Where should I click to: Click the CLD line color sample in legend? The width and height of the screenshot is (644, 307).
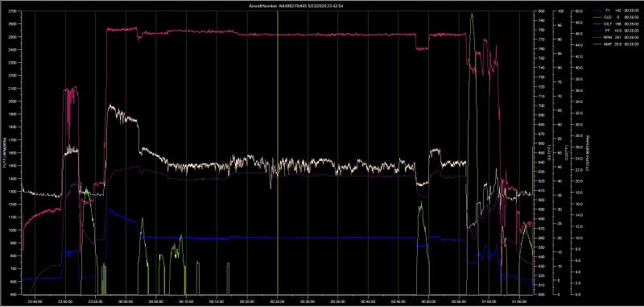point(598,18)
